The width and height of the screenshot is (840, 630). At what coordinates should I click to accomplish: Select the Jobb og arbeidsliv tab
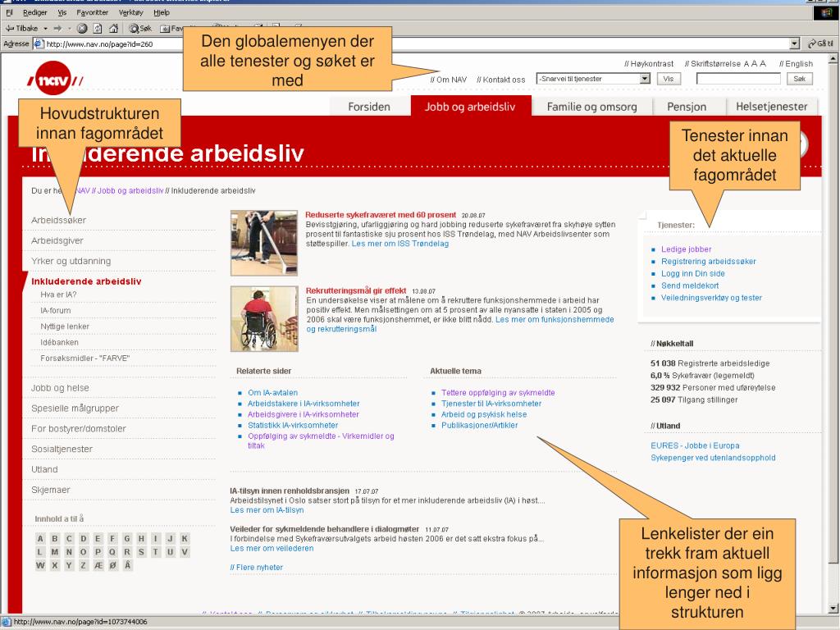(x=470, y=107)
